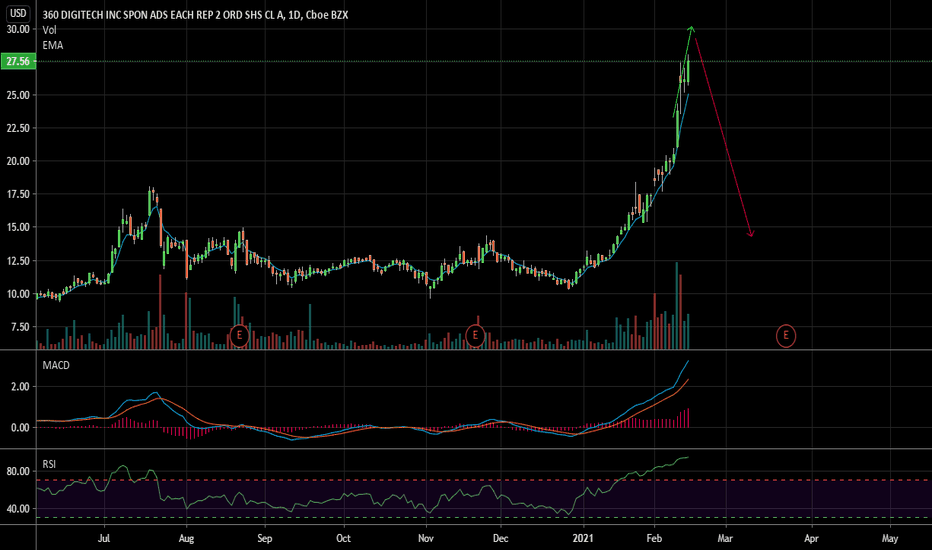Click the MACD 2.00 axis label
This screenshot has width=932, height=550.
coord(20,386)
